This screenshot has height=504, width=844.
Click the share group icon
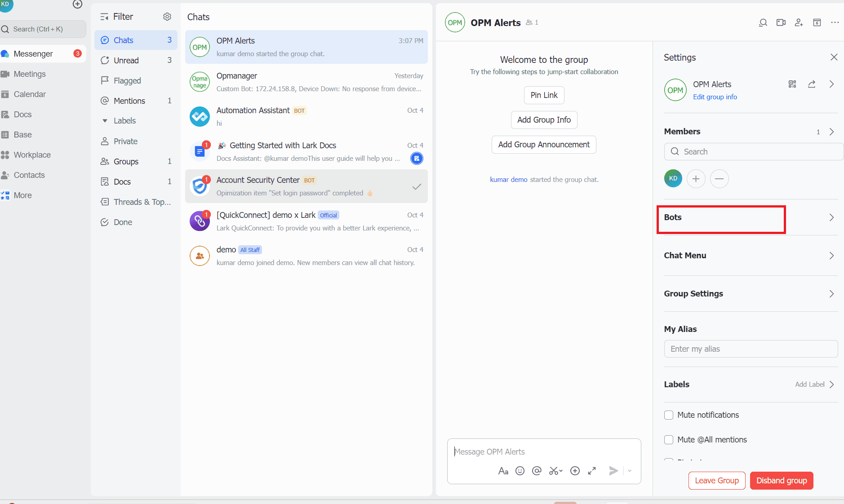point(812,84)
